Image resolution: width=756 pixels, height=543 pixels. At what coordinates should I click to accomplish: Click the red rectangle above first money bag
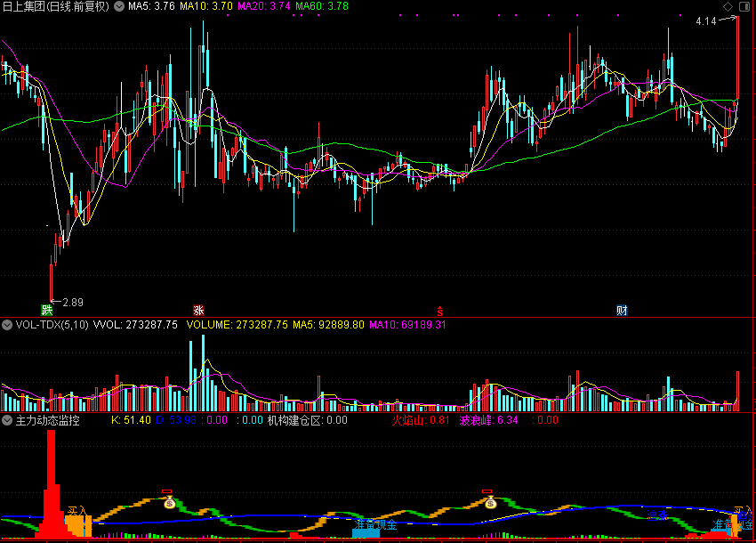click(x=167, y=492)
